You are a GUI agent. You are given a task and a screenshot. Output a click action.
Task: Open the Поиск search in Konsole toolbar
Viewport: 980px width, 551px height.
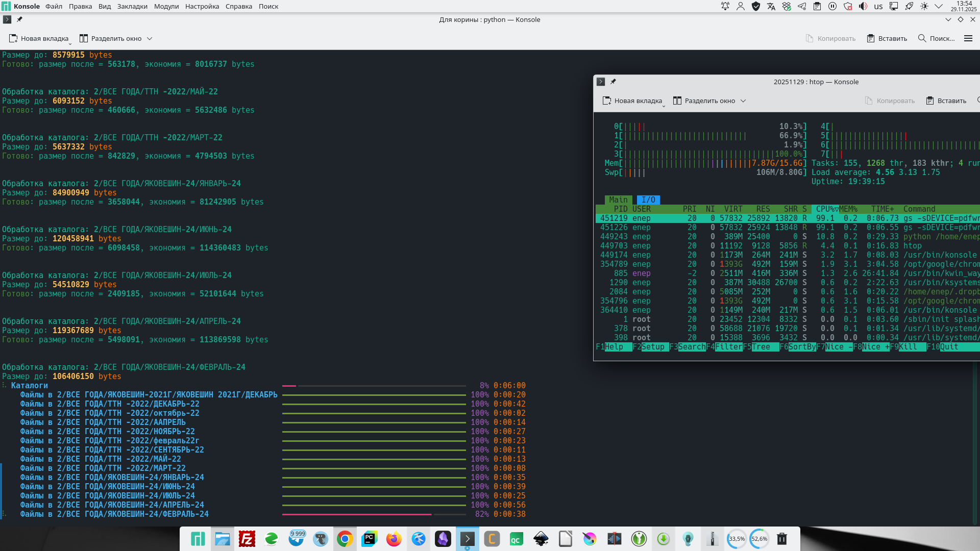coord(936,38)
